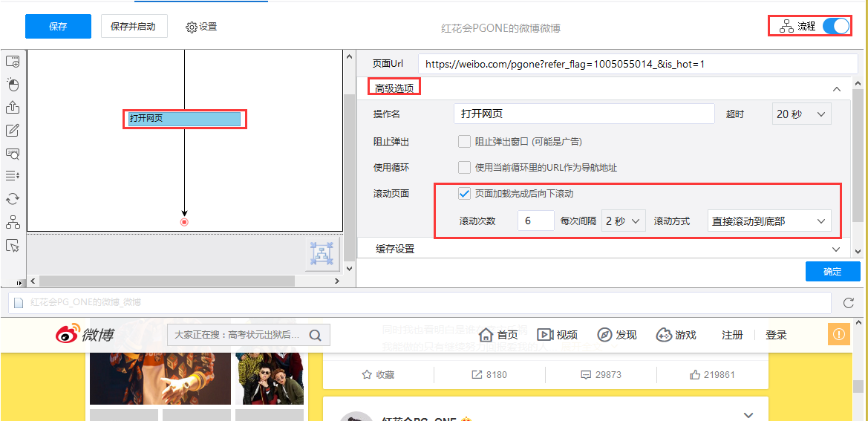Click the browser refresh icon beside address bar
This screenshot has height=421, width=868.
click(x=847, y=303)
